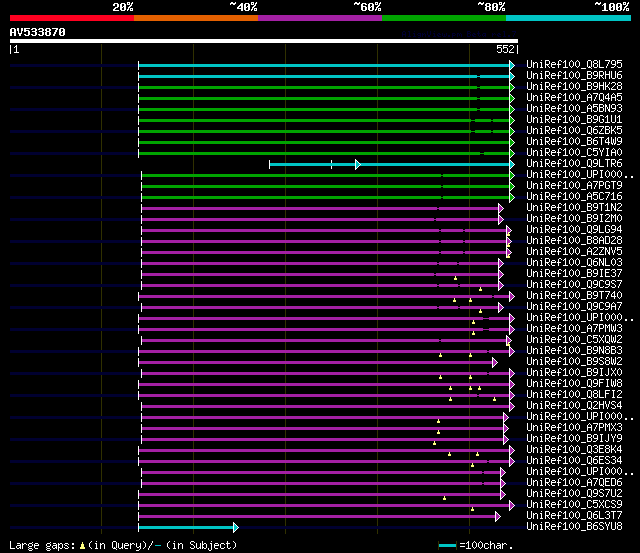This screenshot has width=640, height=553.
Task: Click the UniRef100_B9IJX0 label
Action: pyautogui.click(x=574, y=373)
